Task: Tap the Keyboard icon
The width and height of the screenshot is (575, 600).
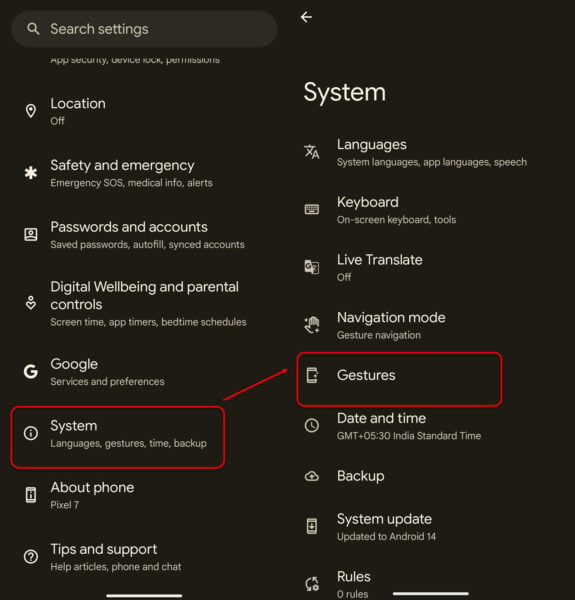Action: [x=312, y=209]
